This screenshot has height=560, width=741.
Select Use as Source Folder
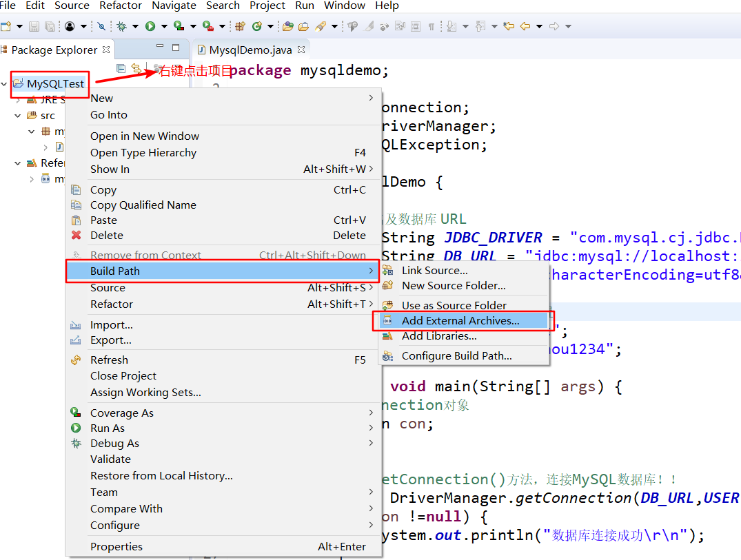pyautogui.click(x=463, y=306)
